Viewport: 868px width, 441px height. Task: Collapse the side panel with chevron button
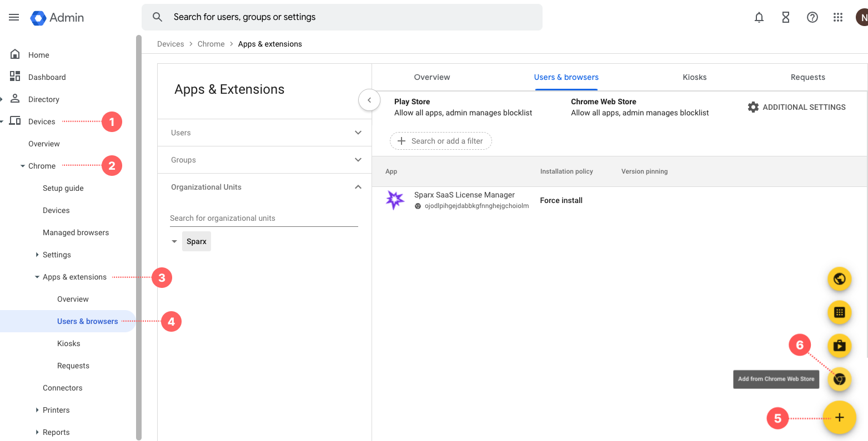[x=369, y=100]
